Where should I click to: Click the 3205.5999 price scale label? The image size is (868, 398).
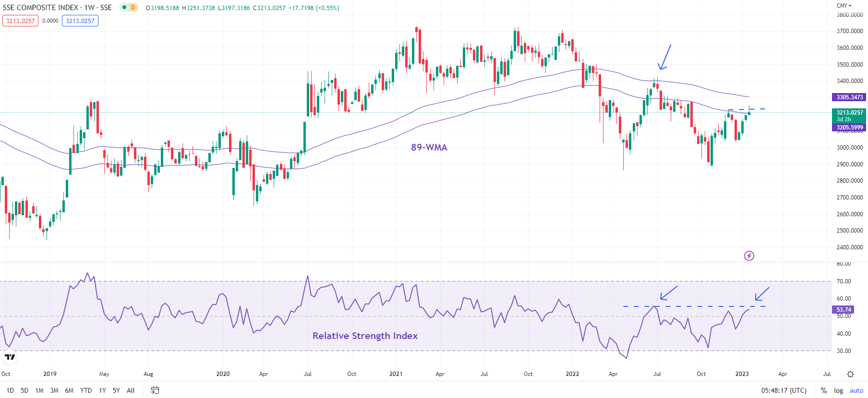pos(850,128)
